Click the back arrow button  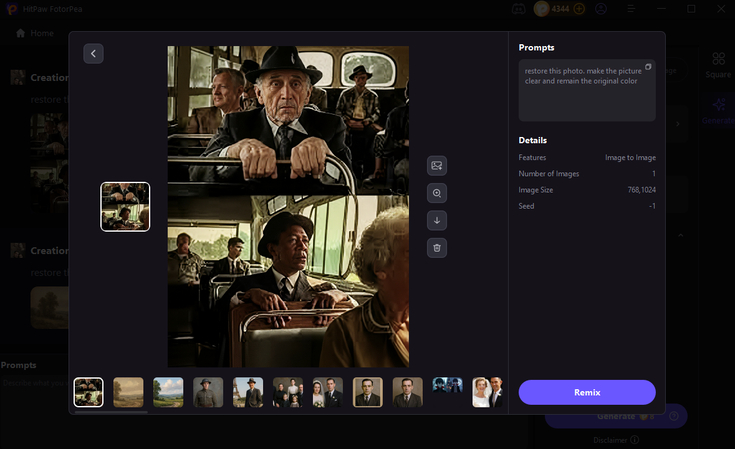pos(94,54)
